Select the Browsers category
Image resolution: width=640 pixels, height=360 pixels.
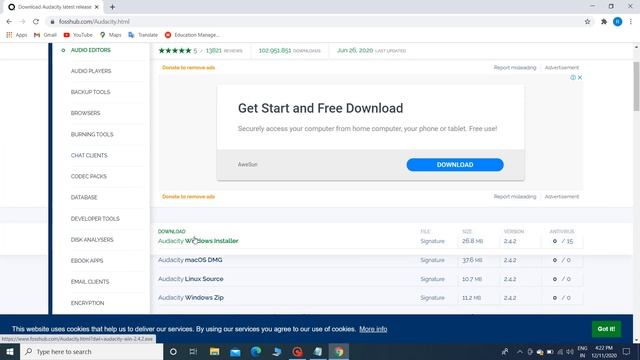pos(85,113)
